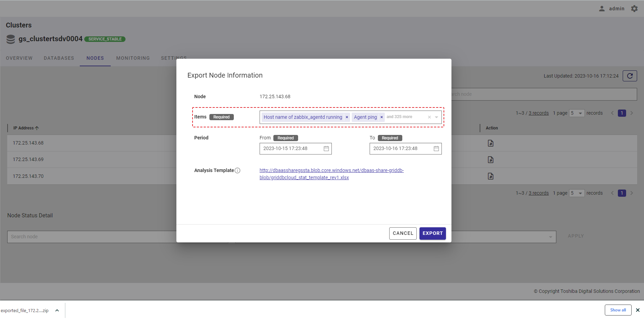Click Show all downloads button

click(x=618, y=310)
